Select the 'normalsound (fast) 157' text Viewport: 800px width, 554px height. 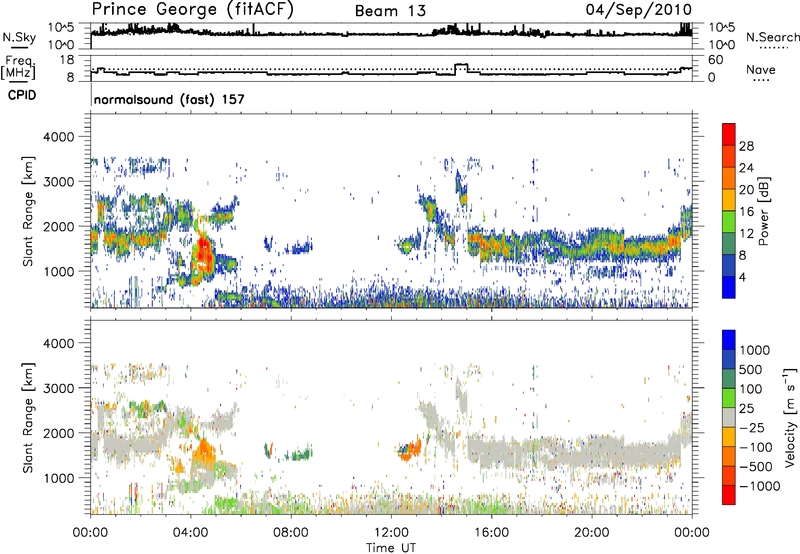169,99
